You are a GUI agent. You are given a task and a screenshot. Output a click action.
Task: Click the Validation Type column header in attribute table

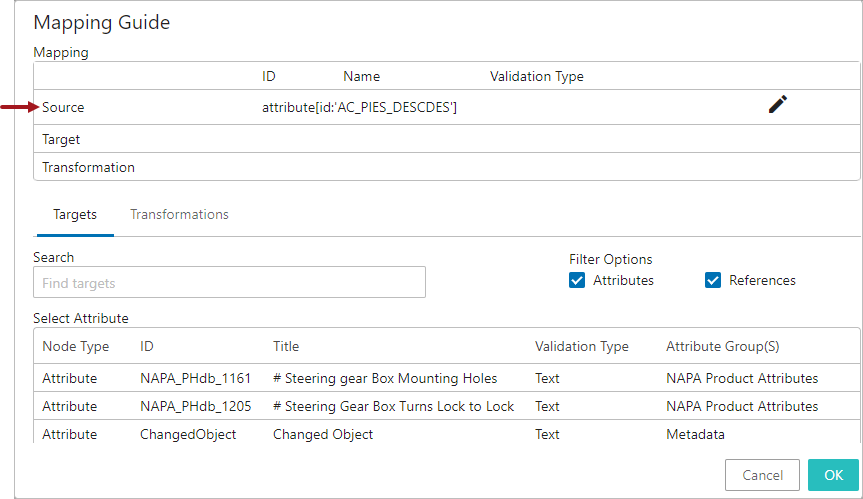582,346
